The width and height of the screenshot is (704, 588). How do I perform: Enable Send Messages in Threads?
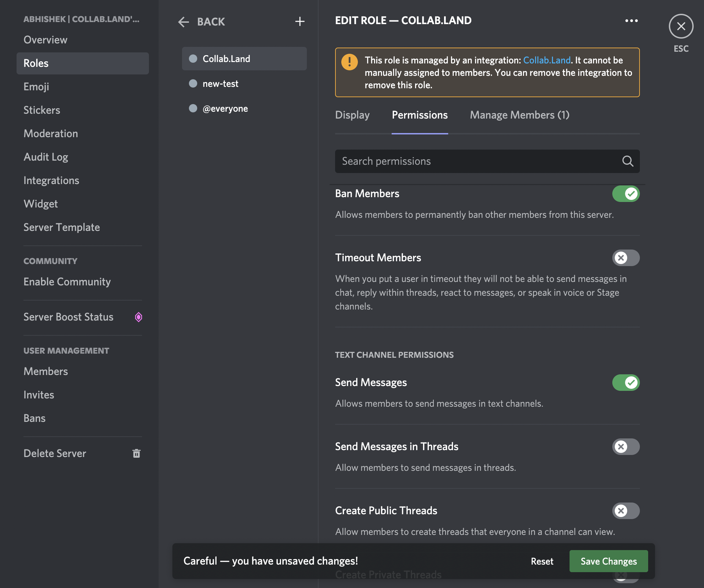click(626, 447)
